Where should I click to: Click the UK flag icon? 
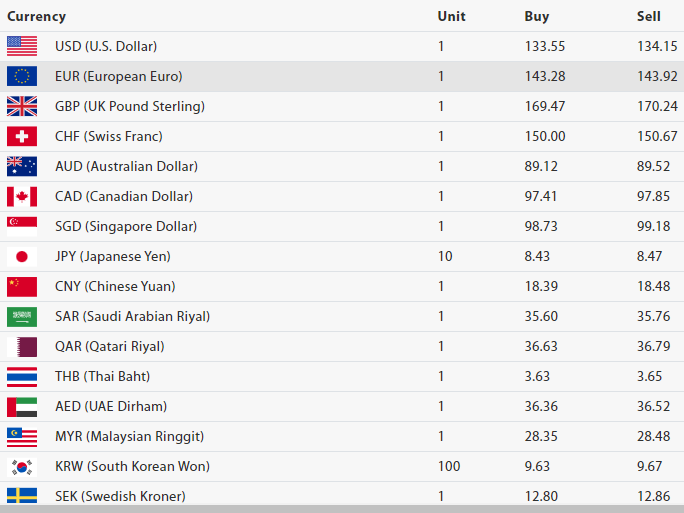[22, 106]
